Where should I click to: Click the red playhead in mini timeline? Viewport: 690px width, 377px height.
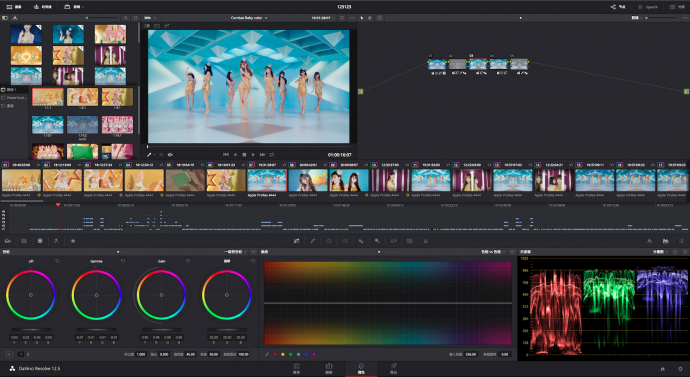(x=58, y=205)
